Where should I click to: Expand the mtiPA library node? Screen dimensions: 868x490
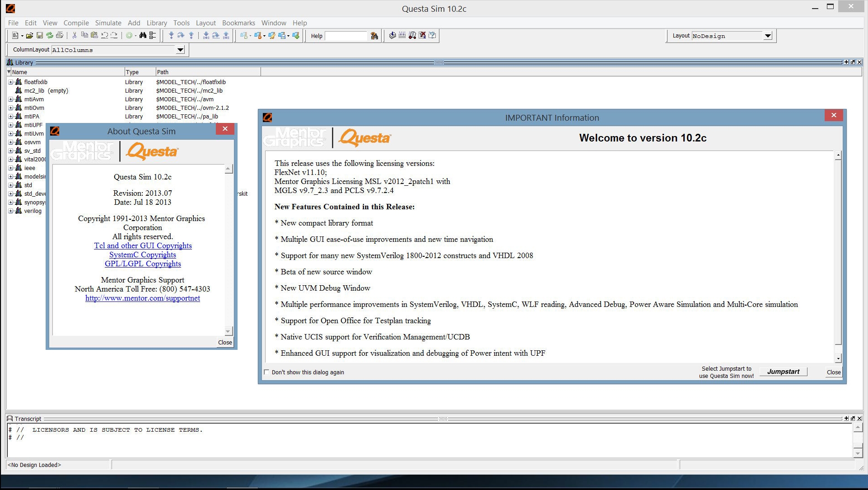point(10,117)
